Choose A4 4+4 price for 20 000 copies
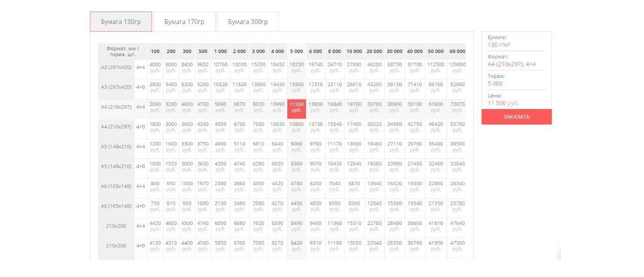Screen dimensions: 644x277 point(374,107)
